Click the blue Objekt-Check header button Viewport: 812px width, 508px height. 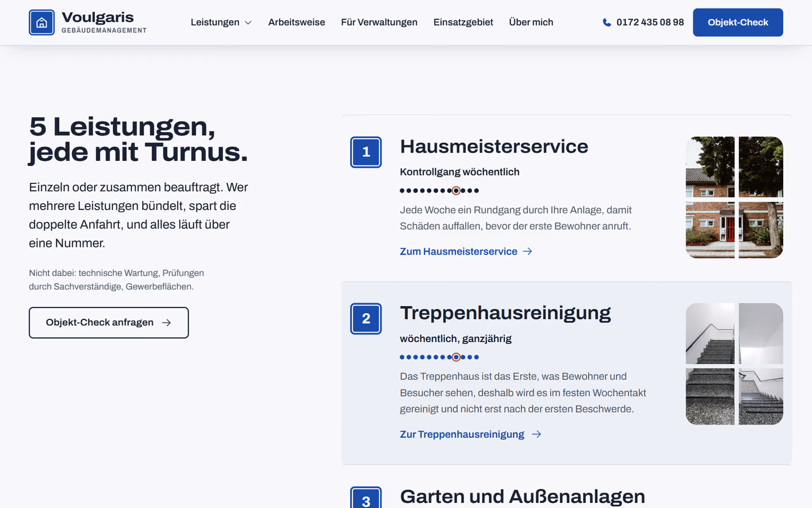pyautogui.click(x=738, y=23)
